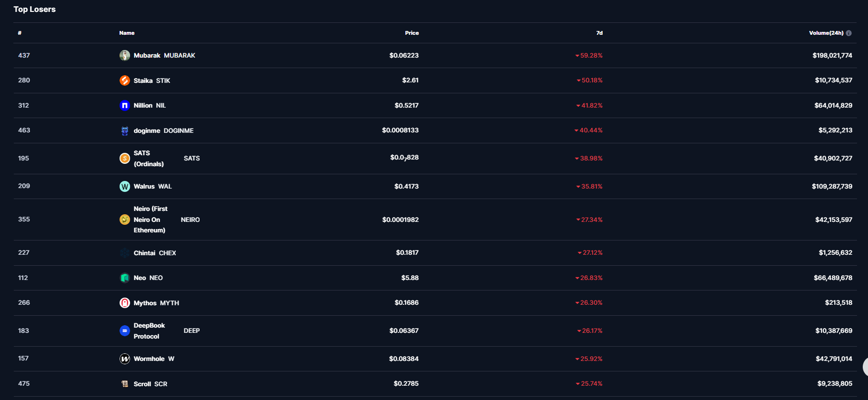Click the Neiro coin icon
Viewport: 868px width, 400px height.
[125, 220]
